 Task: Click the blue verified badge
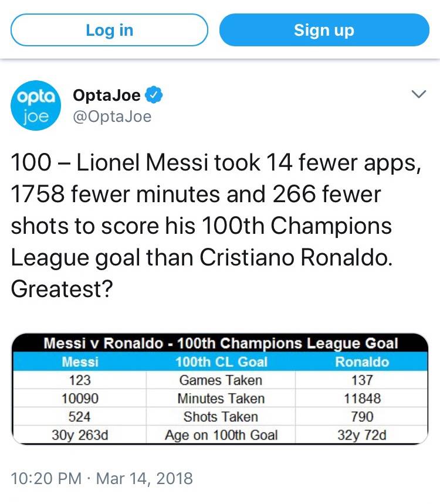(x=155, y=94)
